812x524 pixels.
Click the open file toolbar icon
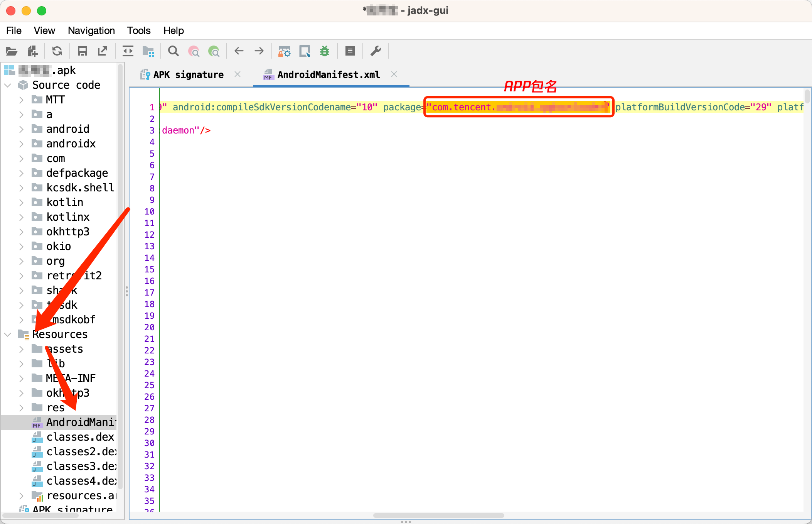click(x=12, y=51)
